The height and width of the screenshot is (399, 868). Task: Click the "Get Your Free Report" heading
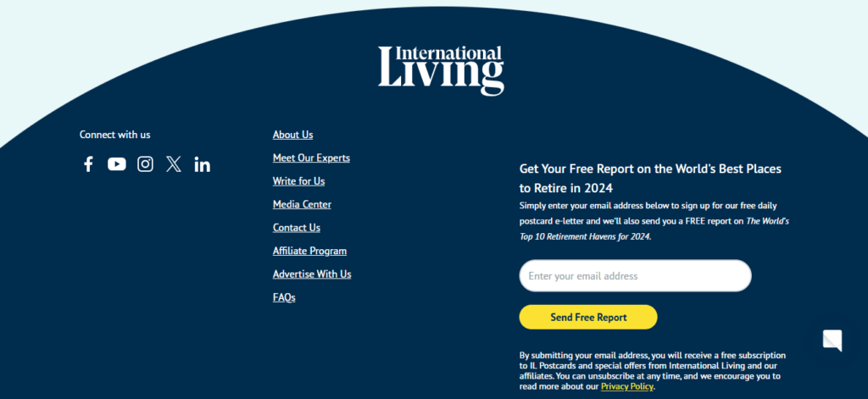tap(650, 178)
